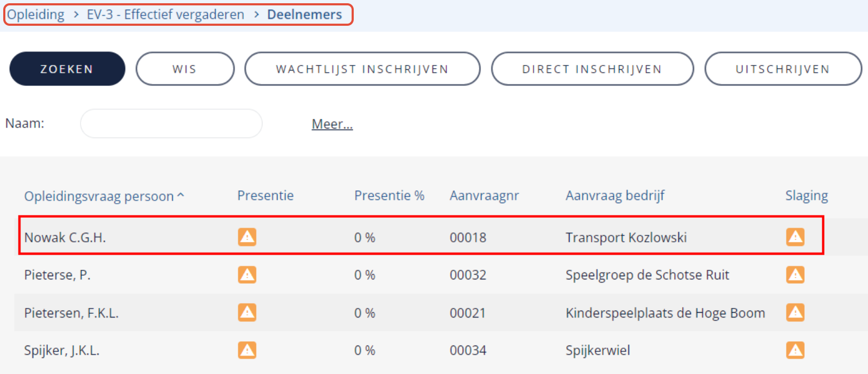
Task: Click Presentie warning icon for Nowak C.G.H.
Action: point(247,236)
